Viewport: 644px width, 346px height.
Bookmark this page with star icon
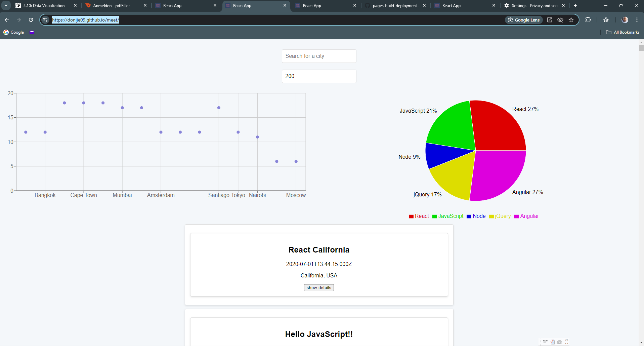[571, 20]
